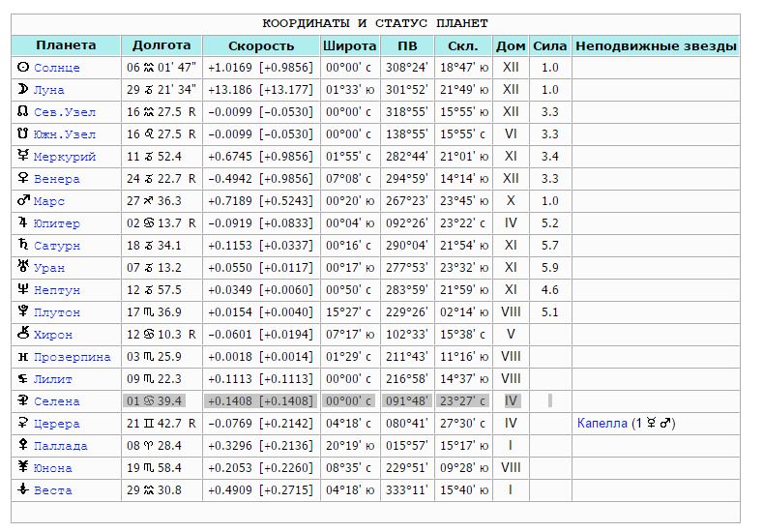Click the Mercury glyph icon in Меркурий row
Screen dimensions: 763x532
pyautogui.click(x=23, y=157)
